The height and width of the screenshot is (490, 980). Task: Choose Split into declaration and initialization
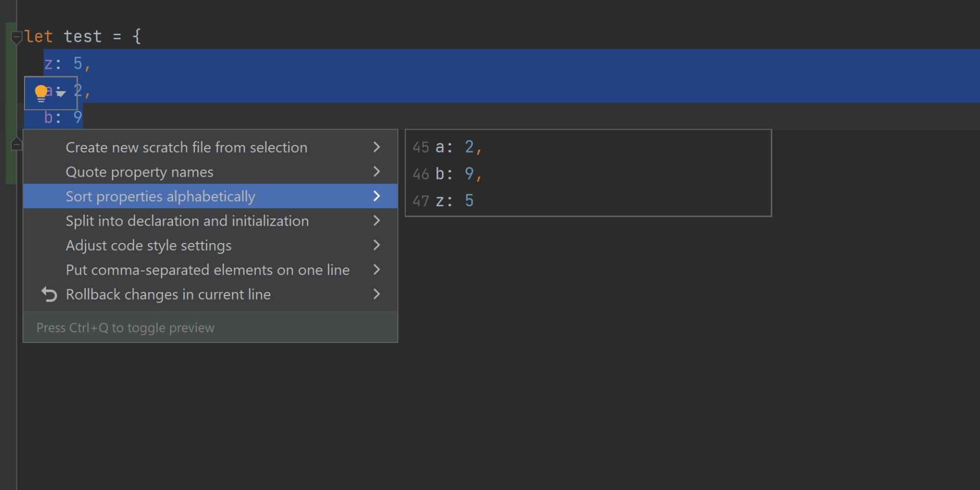coord(210,221)
